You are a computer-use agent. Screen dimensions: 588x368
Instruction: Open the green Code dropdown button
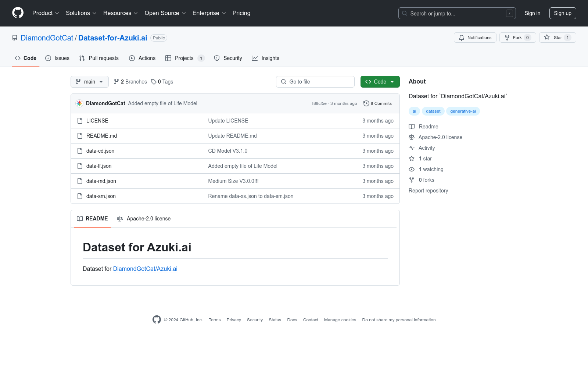(380, 82)
